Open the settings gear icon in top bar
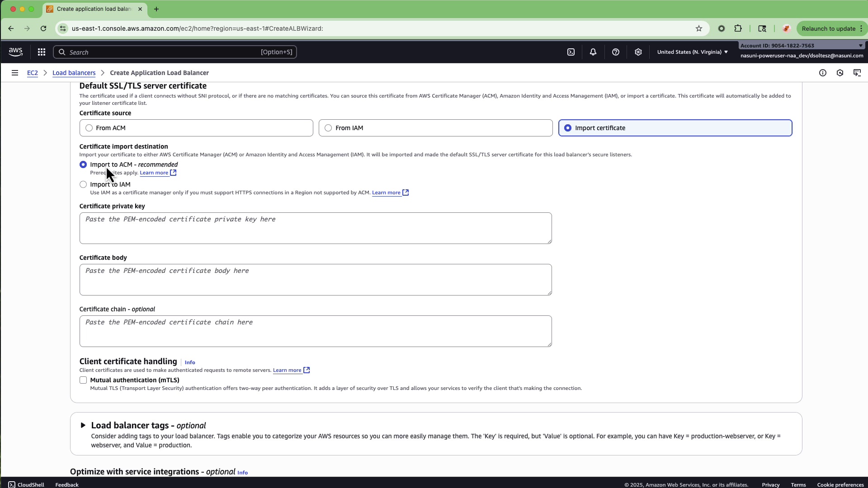 pos(638,52)
